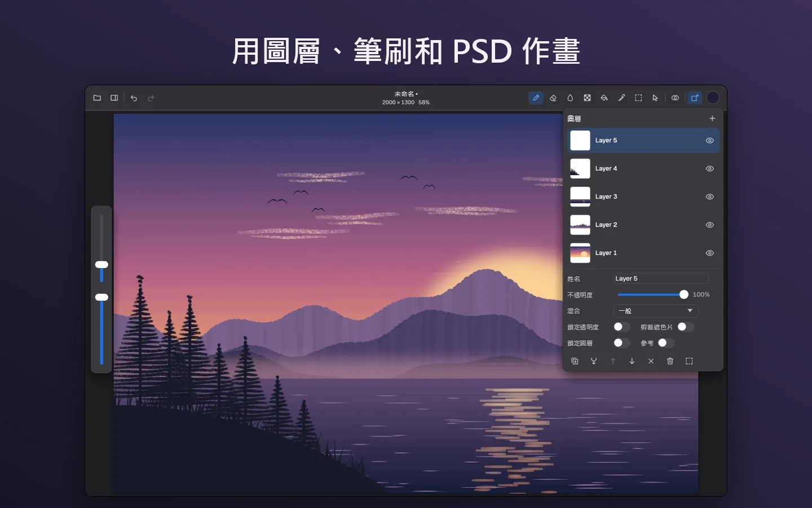
Task: Hide Layer 2 with its eye icon
Action: [710, 225]
